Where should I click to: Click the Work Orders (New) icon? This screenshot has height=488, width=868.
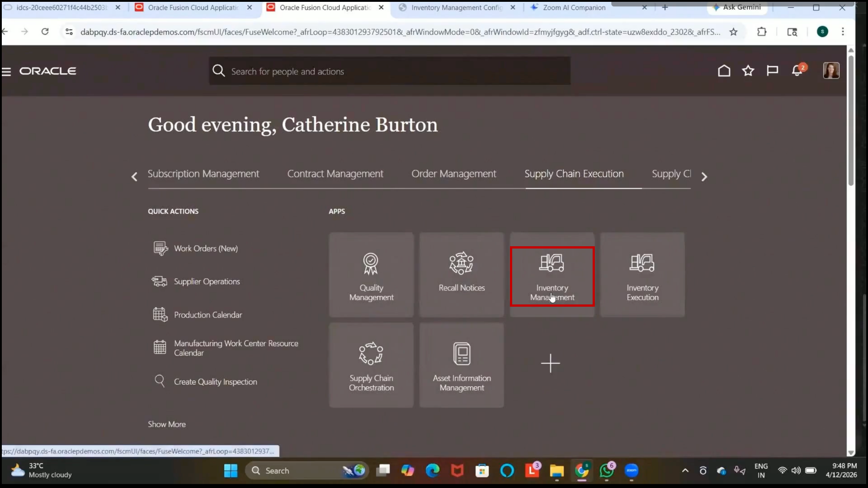tap(160, 249)
